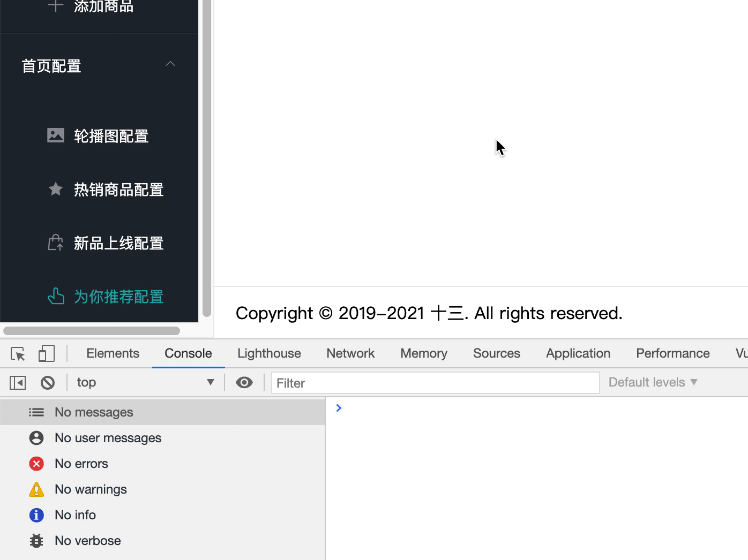Click the clear console icon
This screenshot has height=560, width=748.
point(48,383)
